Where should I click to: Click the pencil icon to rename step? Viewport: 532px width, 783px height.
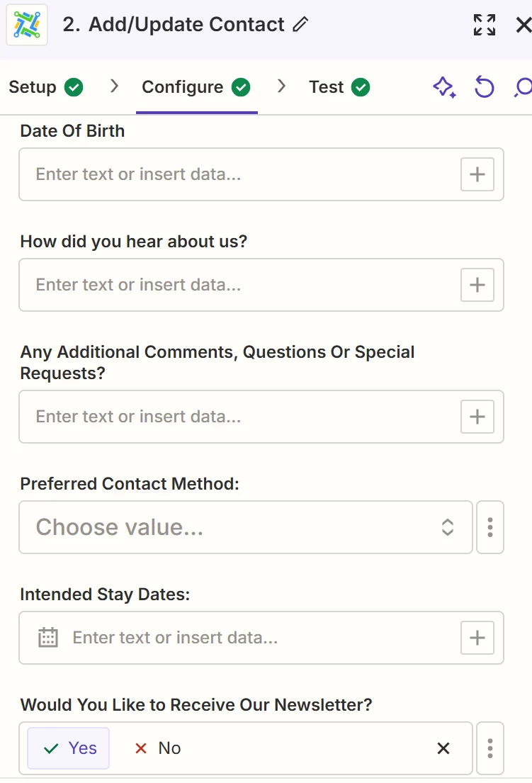300,25
